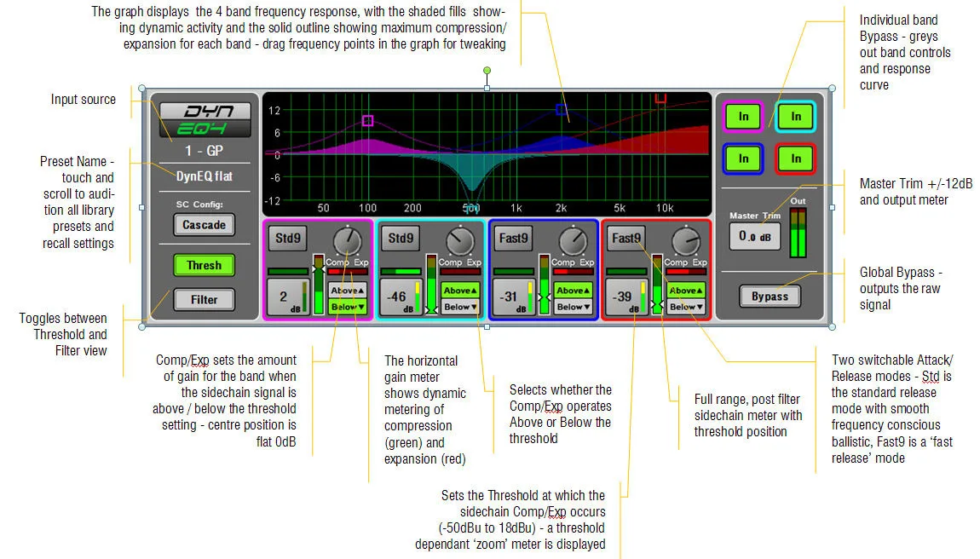This screenshot has width=980, height=559.
Task: Click the magenta band Std9 mode button
Action: 287,239
